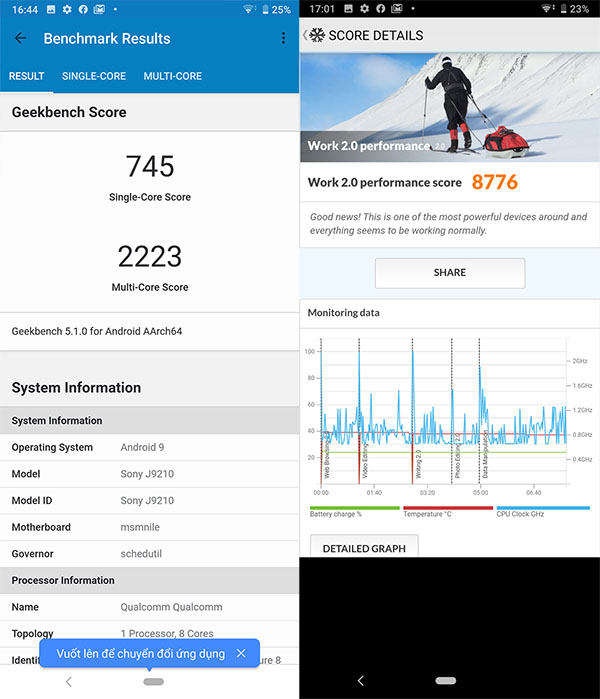Tap the PCMark navigation back chevron
The height and width of the screenshot is (699, 600).
[361, 681]
